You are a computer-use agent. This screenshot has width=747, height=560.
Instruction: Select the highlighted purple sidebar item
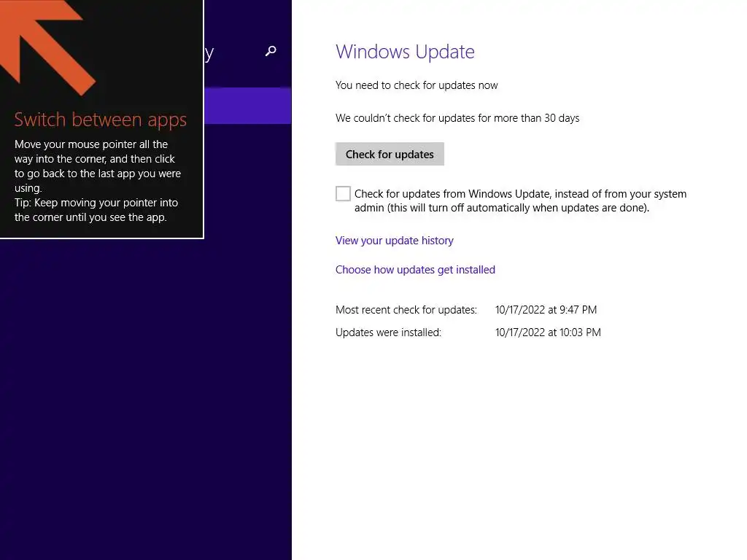[x=248, y=106]
